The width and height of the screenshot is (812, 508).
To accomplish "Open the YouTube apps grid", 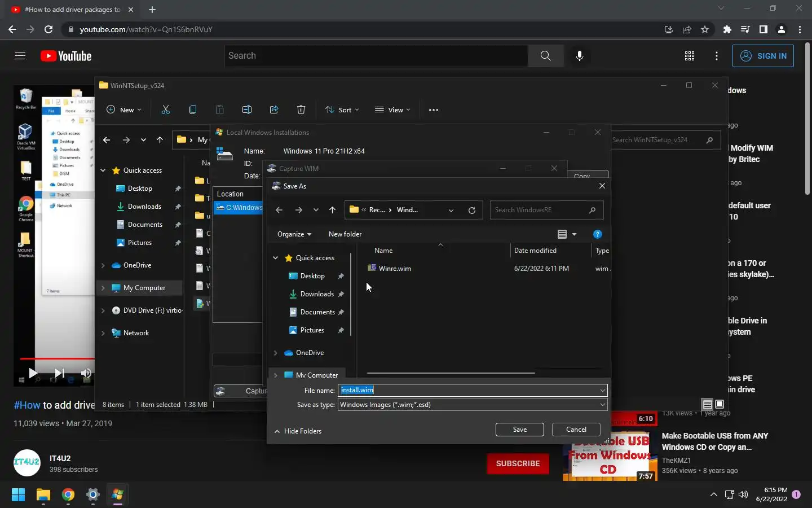I will (x=690, y=56).
